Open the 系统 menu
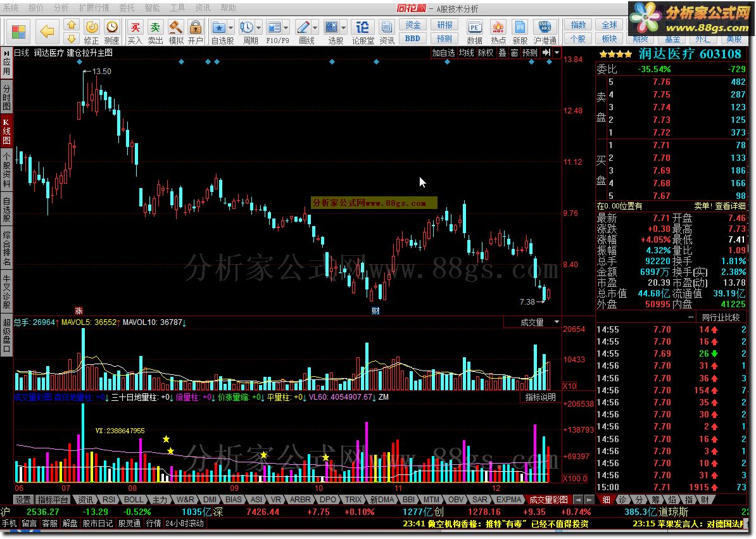Image resolution: width=756 pixels, height=539 pixels. tap(10, 8)
